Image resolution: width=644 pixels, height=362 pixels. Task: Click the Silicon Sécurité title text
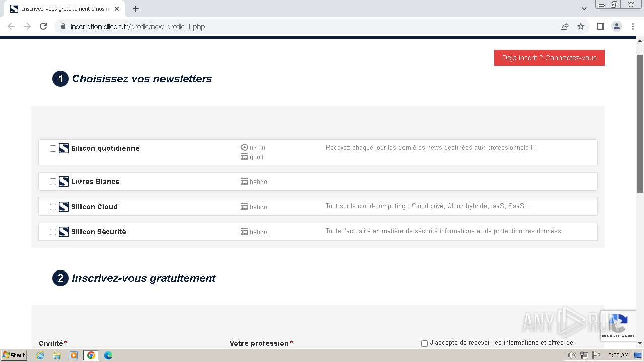(99, 232)
